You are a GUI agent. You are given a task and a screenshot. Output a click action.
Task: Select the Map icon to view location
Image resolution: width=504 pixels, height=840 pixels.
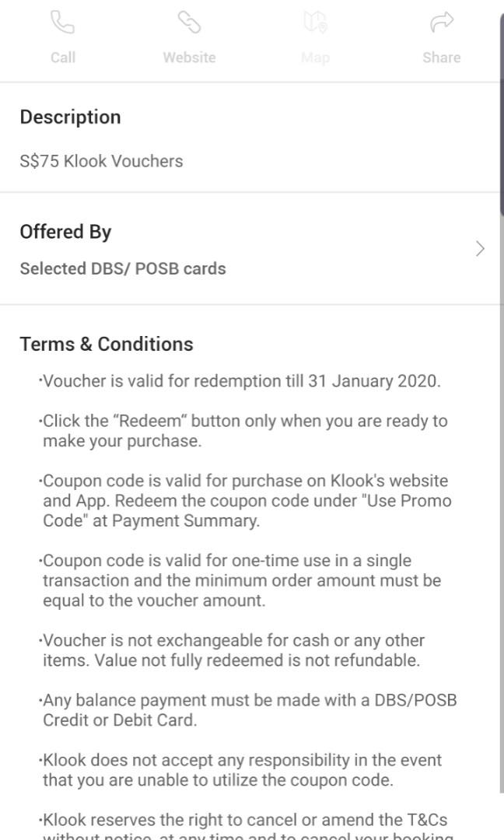(x=315, y=23)
